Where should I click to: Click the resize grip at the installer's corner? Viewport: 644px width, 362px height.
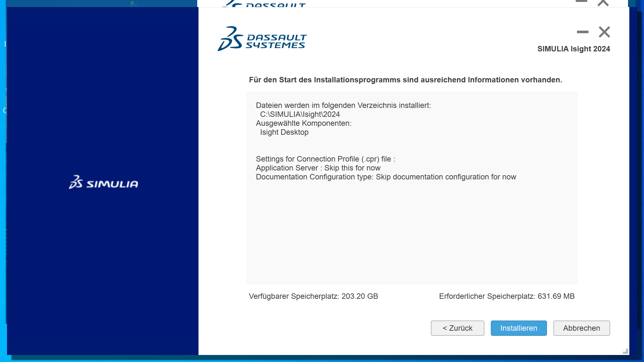[625, 351]
